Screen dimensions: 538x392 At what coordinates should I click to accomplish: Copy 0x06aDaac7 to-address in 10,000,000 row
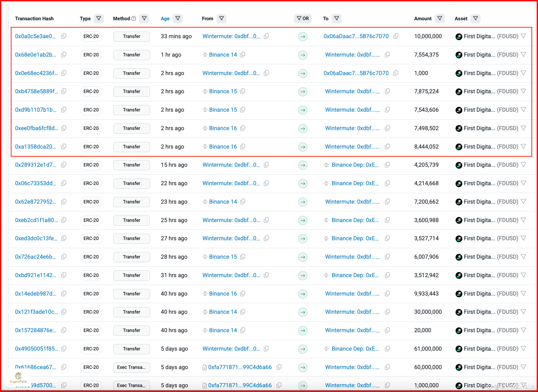396,36
